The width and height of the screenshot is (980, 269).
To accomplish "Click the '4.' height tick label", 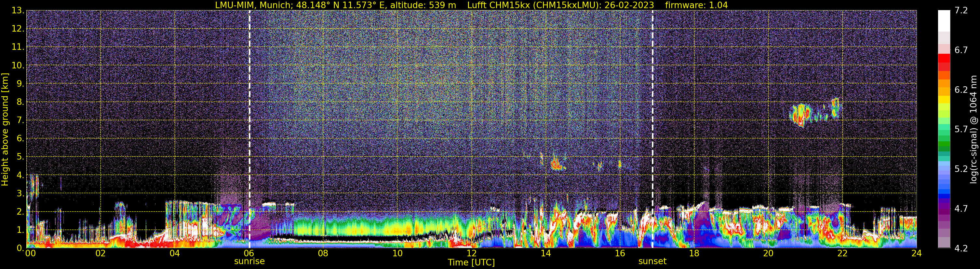I will (20, 175).
